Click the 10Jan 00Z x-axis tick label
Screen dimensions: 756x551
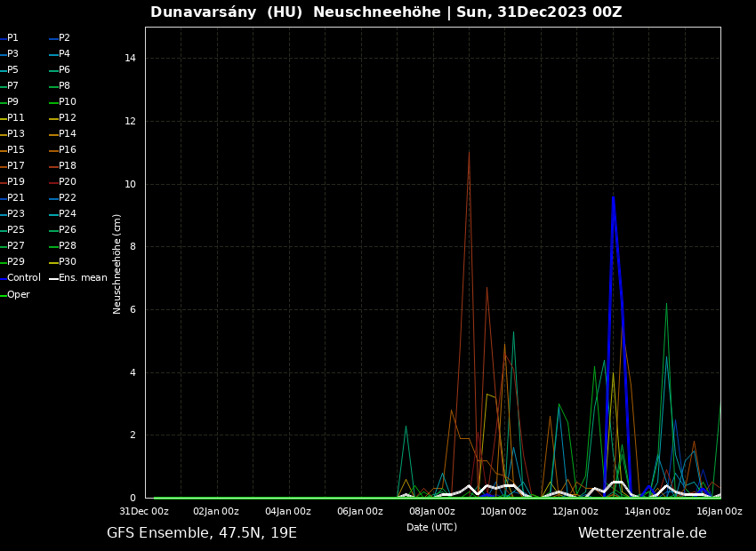(503, 512)
